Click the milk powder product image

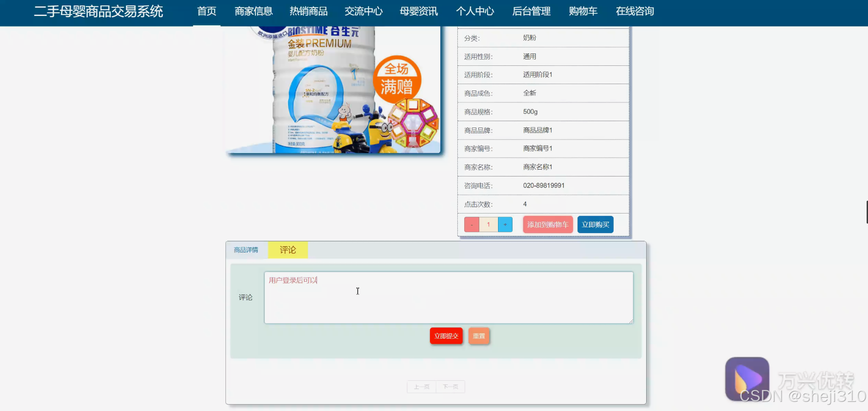coord(333,89)
